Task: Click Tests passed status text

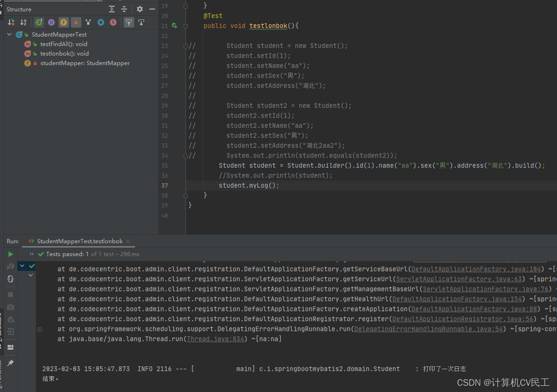Action: [x=93, y=254]
